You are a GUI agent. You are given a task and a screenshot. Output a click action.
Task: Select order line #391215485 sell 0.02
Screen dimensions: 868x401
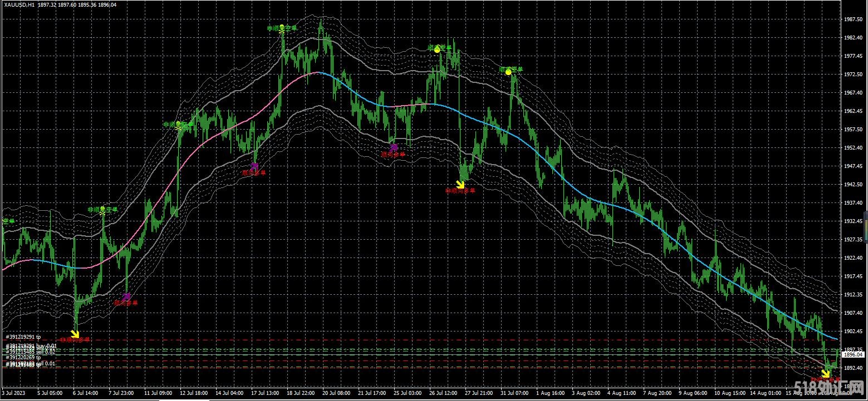pos(31,352)
